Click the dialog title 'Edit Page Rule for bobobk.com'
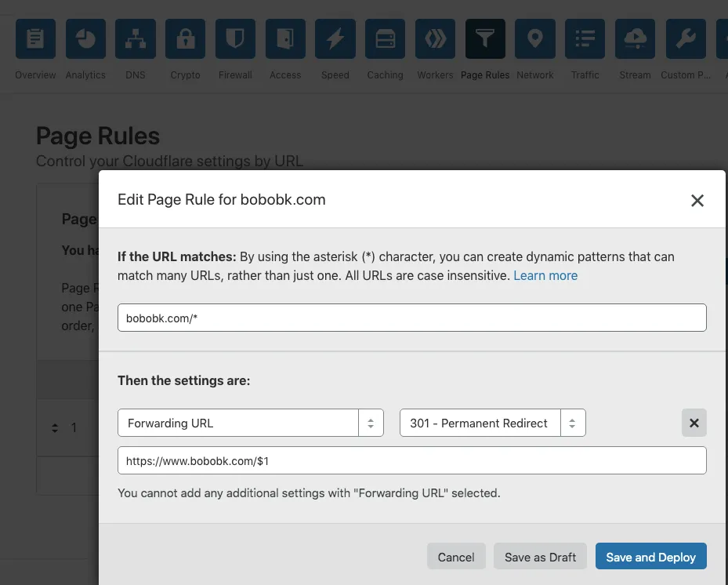Screen dimensions: 728x585 222,200
